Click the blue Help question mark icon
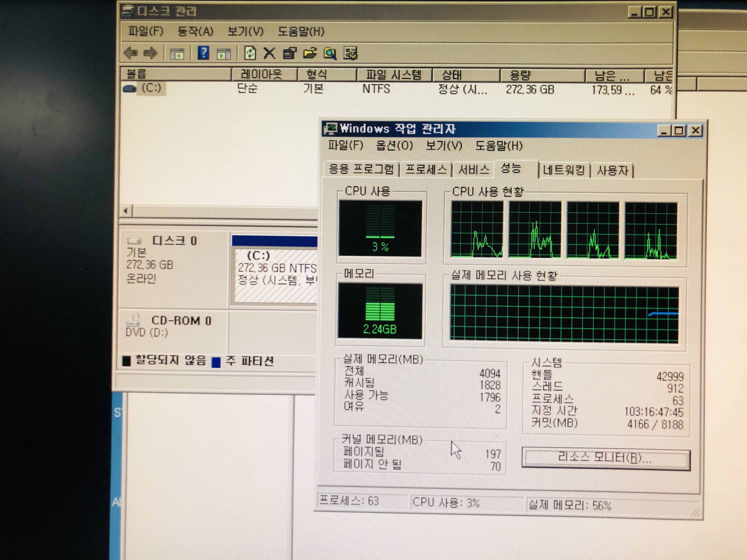The image size is (747, 560). point(203,53)
